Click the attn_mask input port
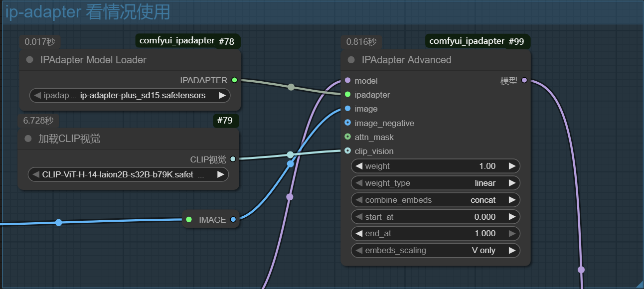The image size is (644, 289). pyautogui.click(x=347, y=137)
